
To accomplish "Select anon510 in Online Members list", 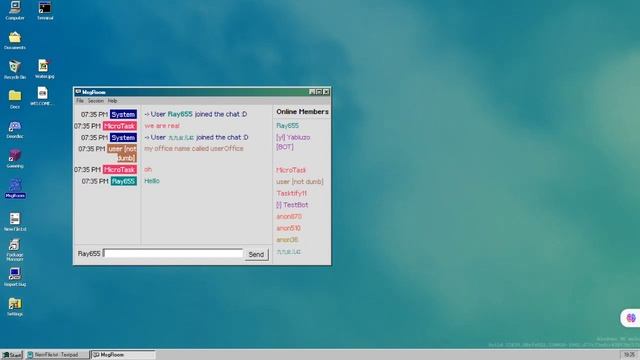I will [x=289, y=228].
